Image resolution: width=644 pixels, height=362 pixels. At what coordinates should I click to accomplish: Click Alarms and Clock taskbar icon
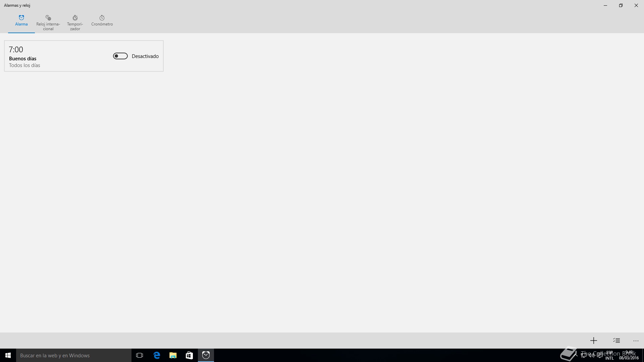point(206,355)
